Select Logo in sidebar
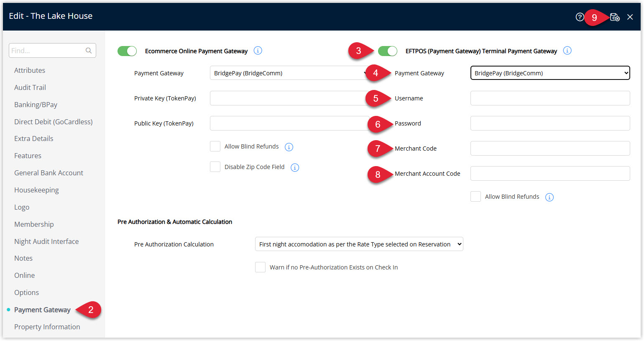The height and width of the screenshot is (341, 644). pos(22,207)
